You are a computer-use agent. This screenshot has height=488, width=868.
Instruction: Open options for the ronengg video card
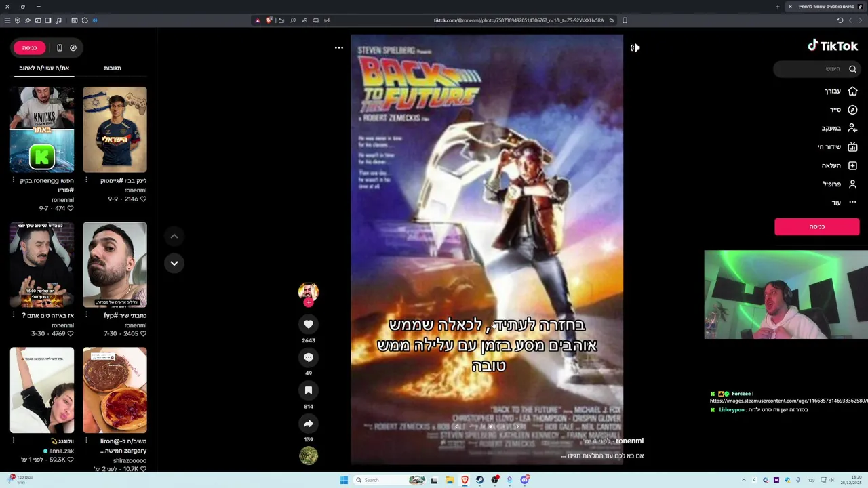(14, 181)
